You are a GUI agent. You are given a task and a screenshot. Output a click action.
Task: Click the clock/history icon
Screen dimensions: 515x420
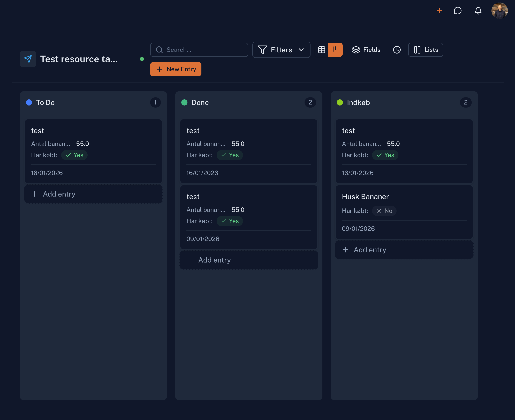(396, 50)
